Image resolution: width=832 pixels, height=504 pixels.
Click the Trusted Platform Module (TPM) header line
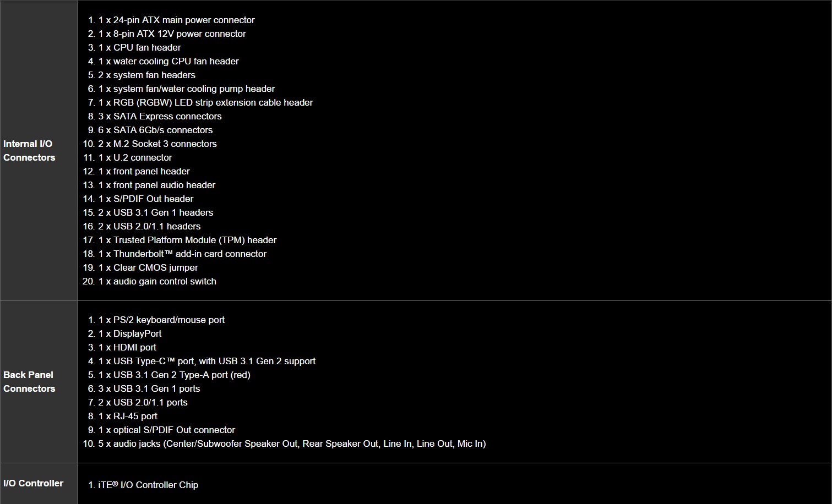click(x=187, y=240)
